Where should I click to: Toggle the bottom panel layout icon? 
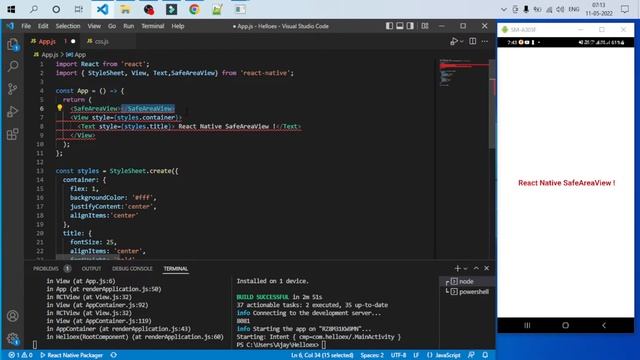click(x=400, y=26)
